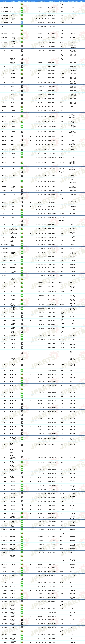Click the ON icon in the Ford C-MAX KKDA row
The height and width of the screenshot is (644, 85).
[x=22, y=140]
